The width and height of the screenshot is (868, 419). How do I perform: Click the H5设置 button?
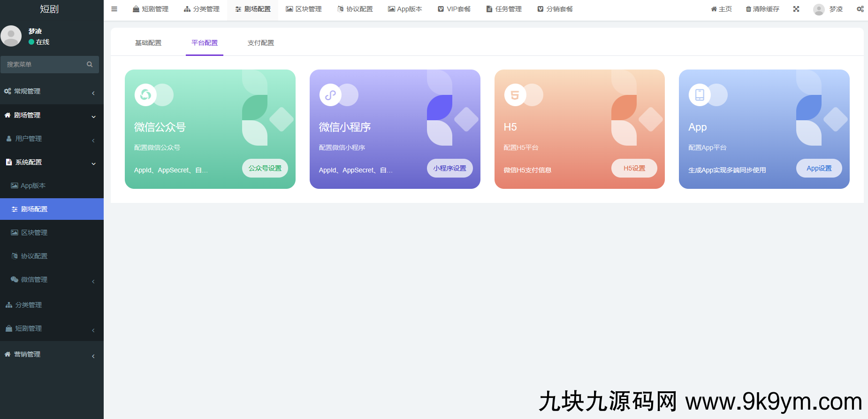(x=634, y=168)
